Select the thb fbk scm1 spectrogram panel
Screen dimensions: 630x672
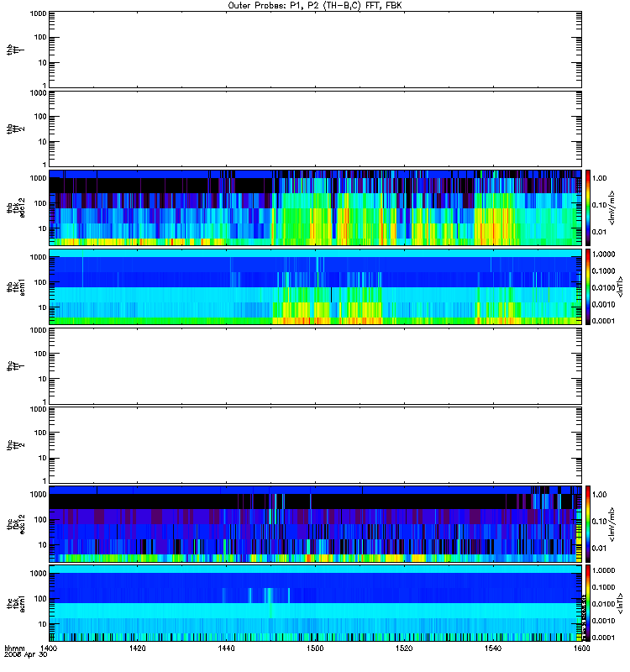315,286
